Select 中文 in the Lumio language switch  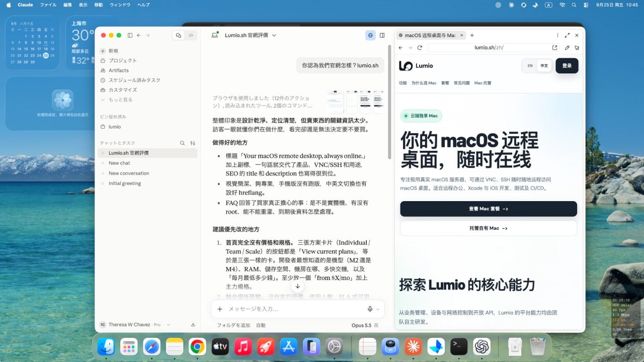click(x=544, y=66)
